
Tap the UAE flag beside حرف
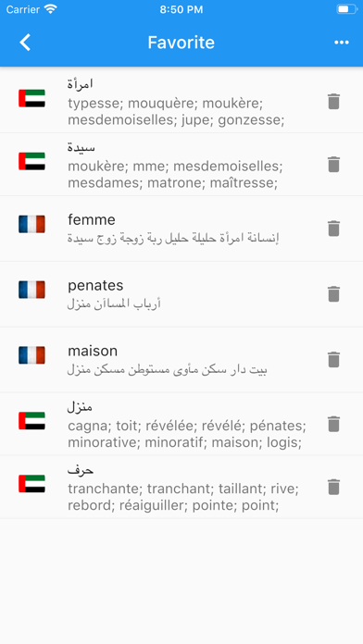click(x=31, y=484)
